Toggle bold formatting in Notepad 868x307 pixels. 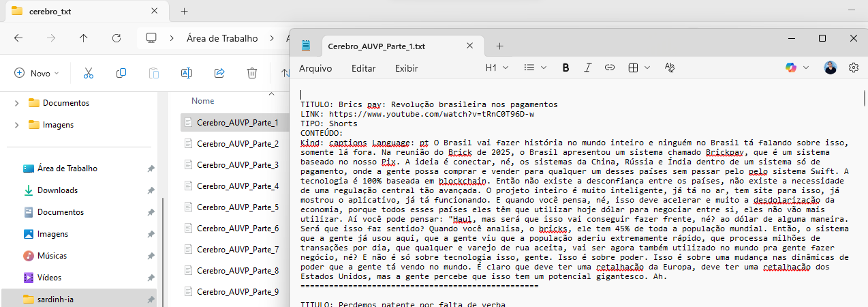point(565,68)
